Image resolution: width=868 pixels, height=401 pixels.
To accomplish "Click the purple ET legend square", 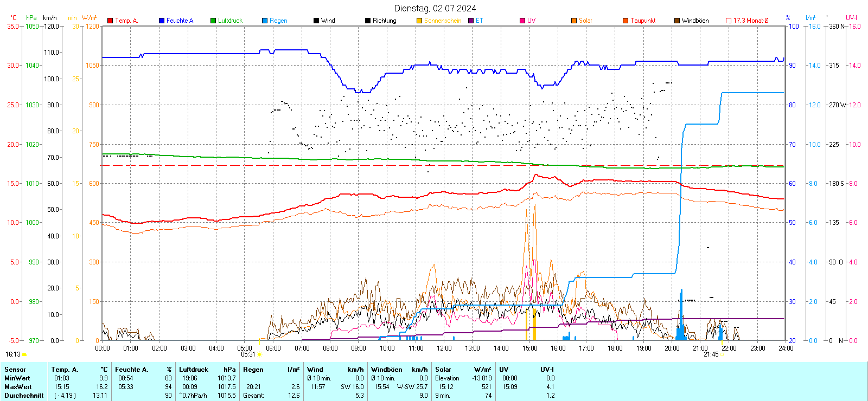I will (x=471, y=21).
